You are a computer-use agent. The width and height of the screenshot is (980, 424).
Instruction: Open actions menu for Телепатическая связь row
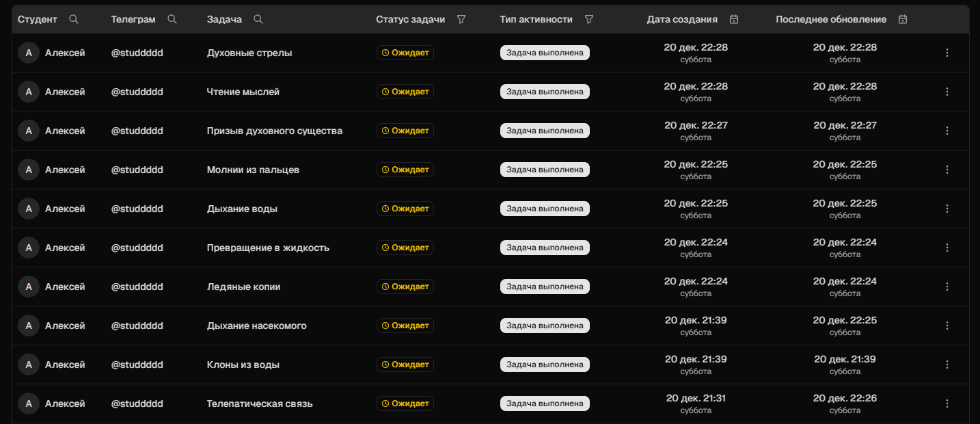(x=947, y=403)
